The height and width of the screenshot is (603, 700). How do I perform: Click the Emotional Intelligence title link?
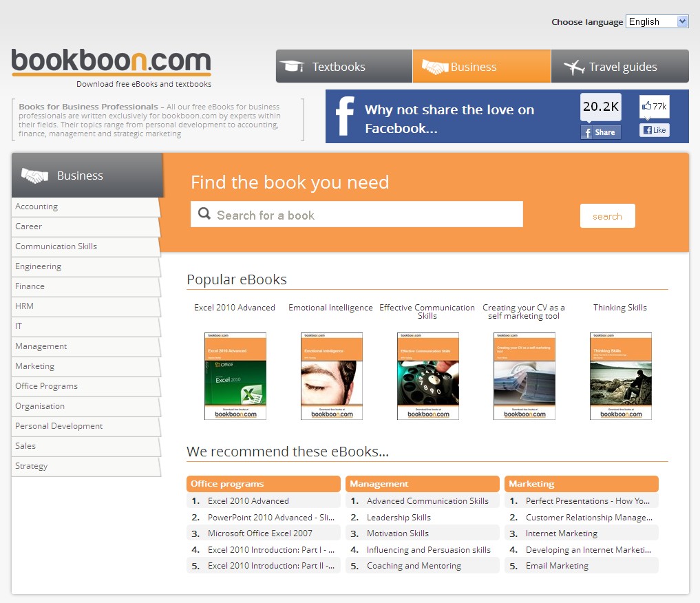pos(330,308)
